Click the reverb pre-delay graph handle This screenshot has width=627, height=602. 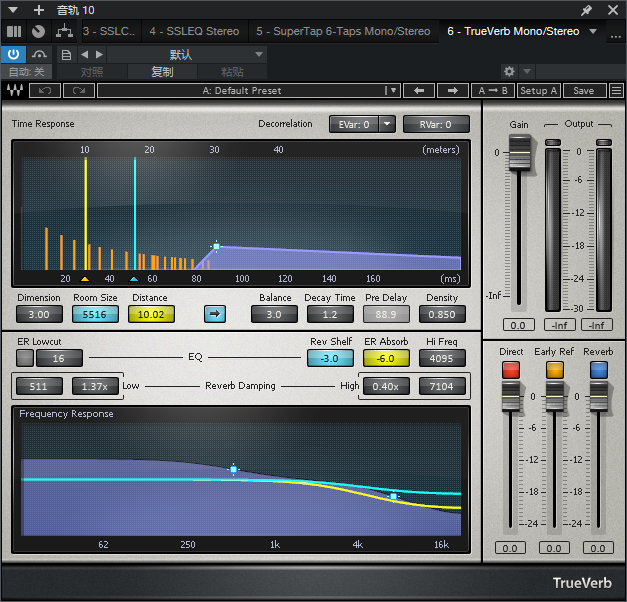coord(216,246)
